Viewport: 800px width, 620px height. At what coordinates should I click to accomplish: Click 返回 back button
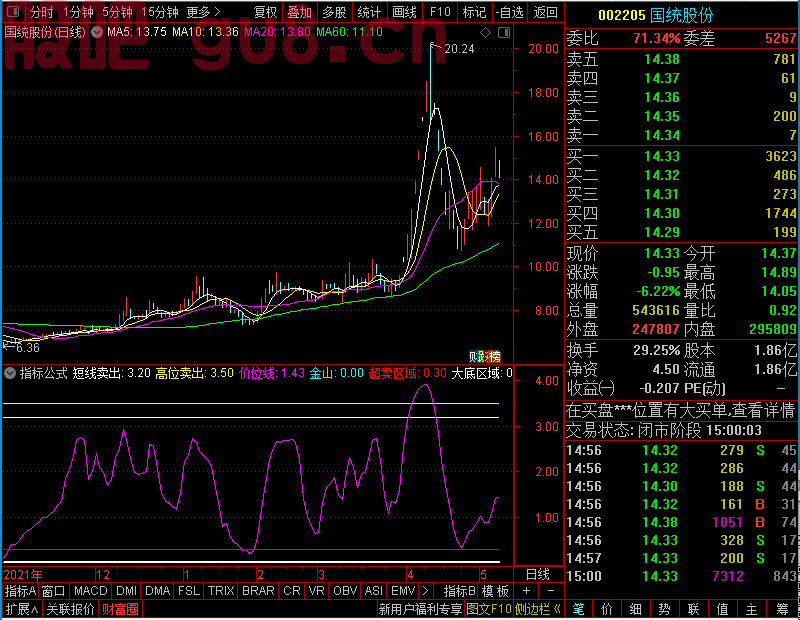pos(545,12)
